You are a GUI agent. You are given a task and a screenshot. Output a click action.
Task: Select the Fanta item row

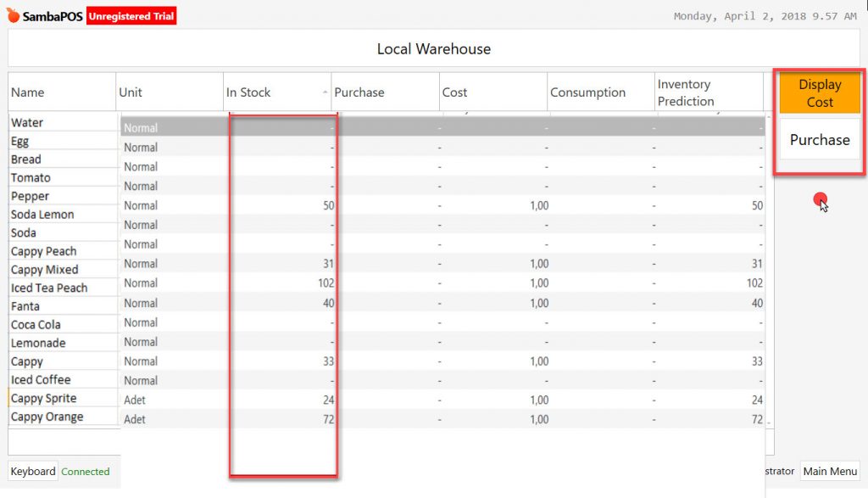[x=63, y=305]
